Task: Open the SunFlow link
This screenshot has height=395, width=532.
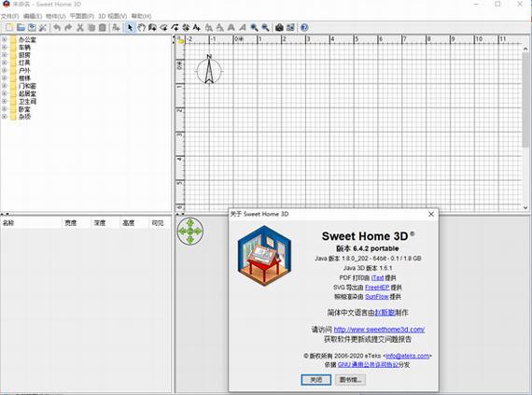Action: click(377, 297)
